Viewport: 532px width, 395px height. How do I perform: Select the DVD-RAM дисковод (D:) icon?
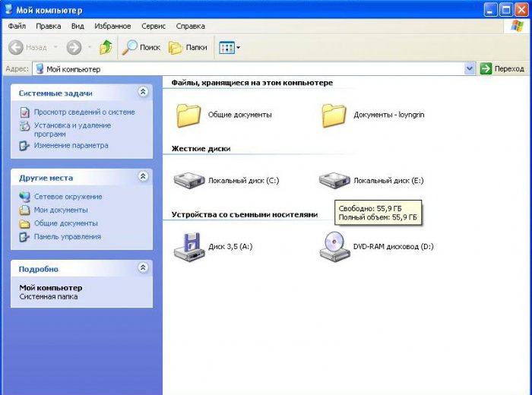pyautogui.click(x=334, y=247)
